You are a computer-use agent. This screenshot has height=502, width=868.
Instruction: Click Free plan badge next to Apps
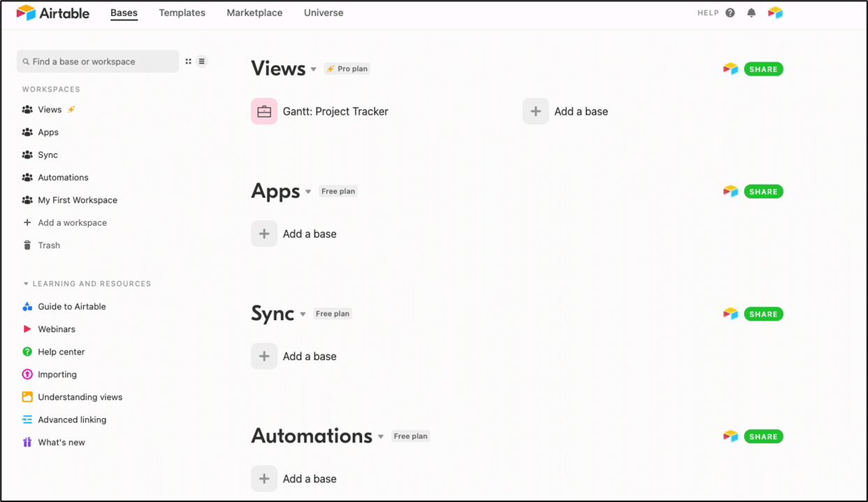pyautogui.click(x=338, y=192)
